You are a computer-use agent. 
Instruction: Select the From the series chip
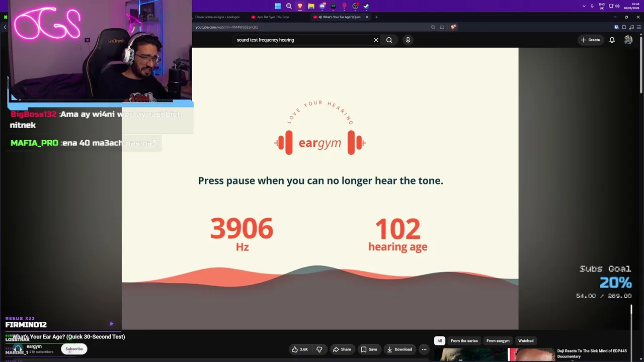tap(464, 341)
